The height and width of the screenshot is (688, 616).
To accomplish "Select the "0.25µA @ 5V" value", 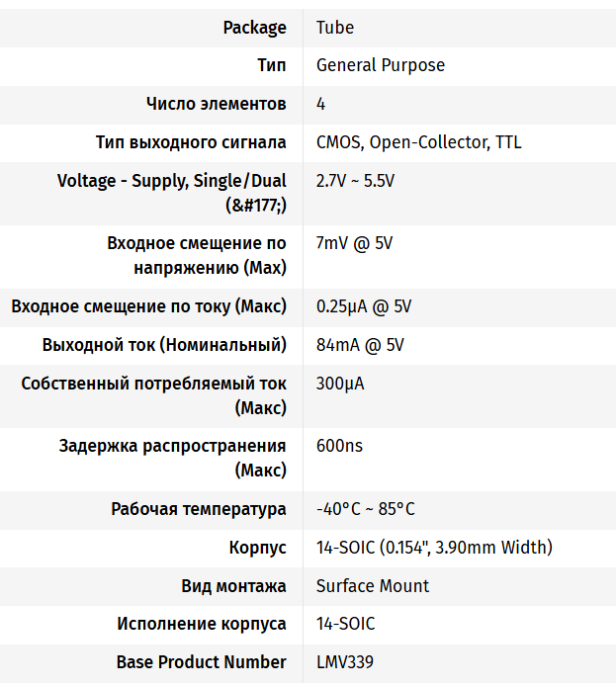I will 364,306.
